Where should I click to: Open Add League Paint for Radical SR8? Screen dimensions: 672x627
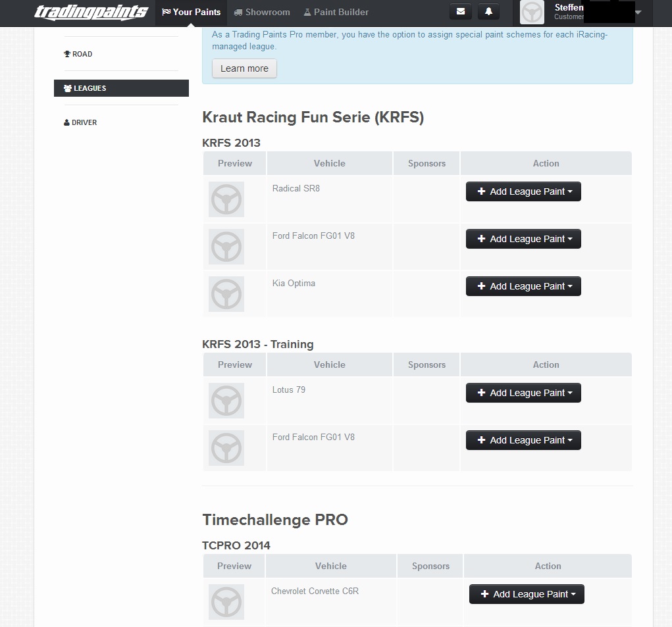point(523,191)
